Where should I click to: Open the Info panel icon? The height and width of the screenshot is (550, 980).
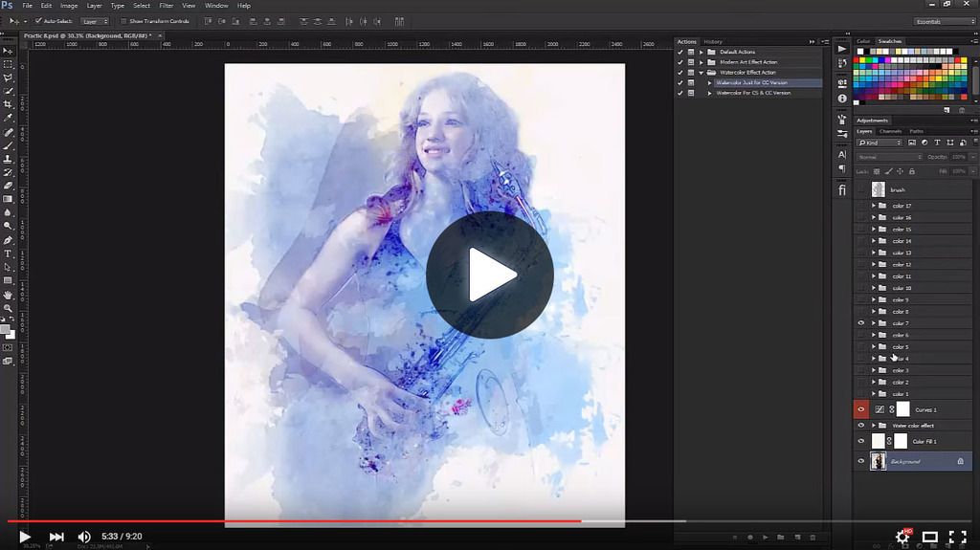[x=842, y=99]
